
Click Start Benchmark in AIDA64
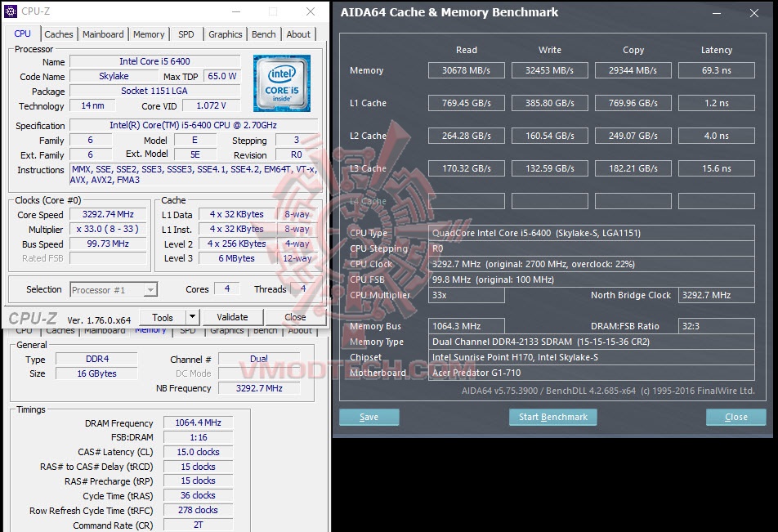tap(552, 417)
